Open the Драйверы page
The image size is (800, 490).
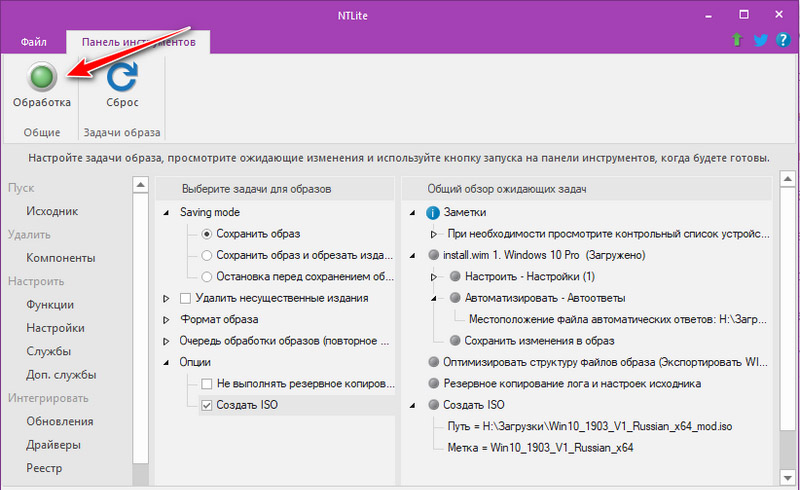pos(54,445)
